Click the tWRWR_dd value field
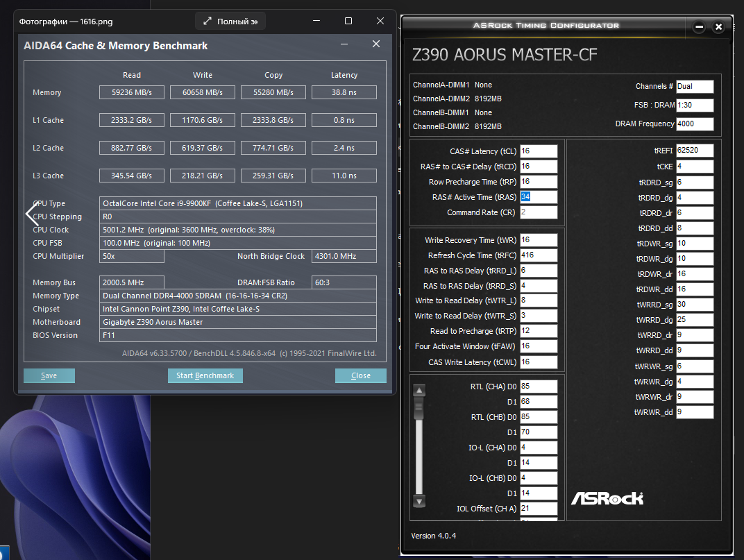 point(695,412)
